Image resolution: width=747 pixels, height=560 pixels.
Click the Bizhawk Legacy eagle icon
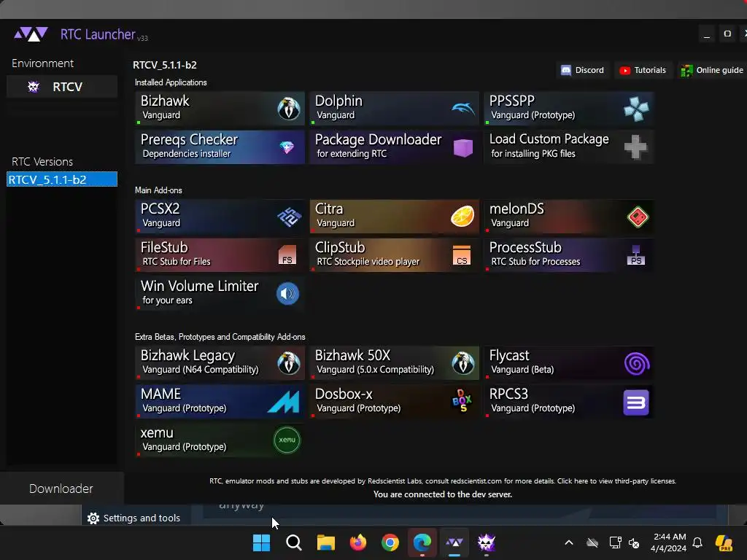pyautogui.click(x=289, y=363)
